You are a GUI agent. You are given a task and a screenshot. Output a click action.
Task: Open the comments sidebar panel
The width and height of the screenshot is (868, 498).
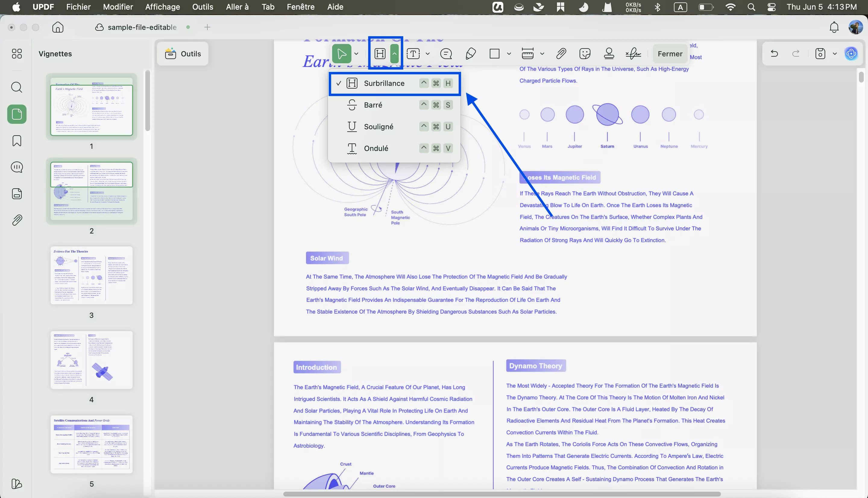[x=17, y=167]
